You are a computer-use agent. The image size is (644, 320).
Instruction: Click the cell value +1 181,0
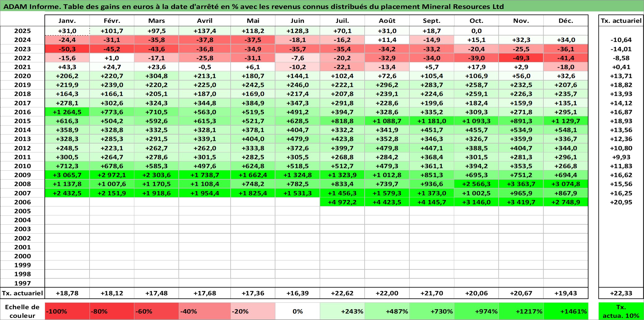coord(432,121)
